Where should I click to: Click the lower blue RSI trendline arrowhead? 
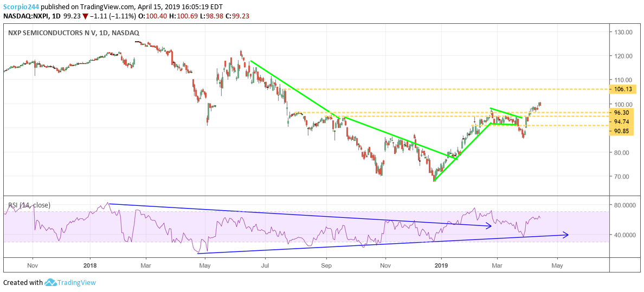click(565, 235)
